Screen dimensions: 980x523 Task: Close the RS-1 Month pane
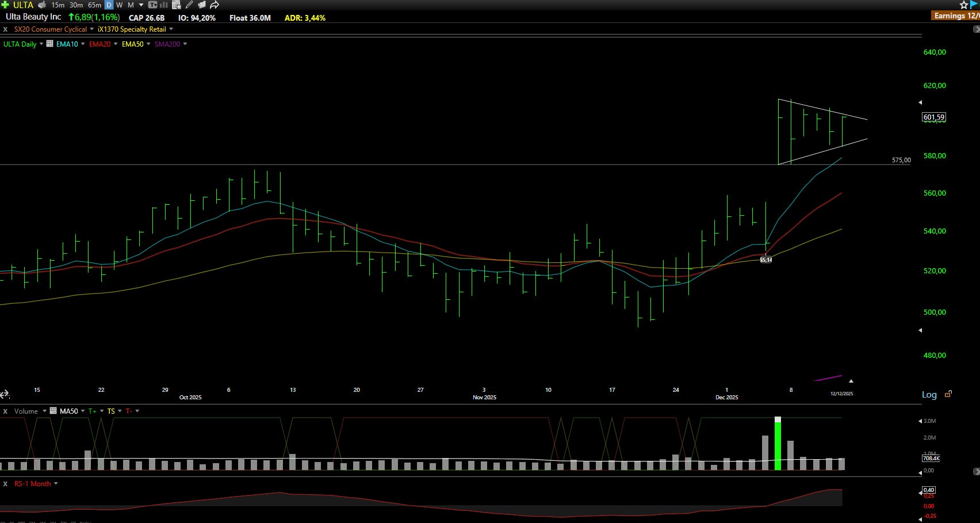point(5,484)
